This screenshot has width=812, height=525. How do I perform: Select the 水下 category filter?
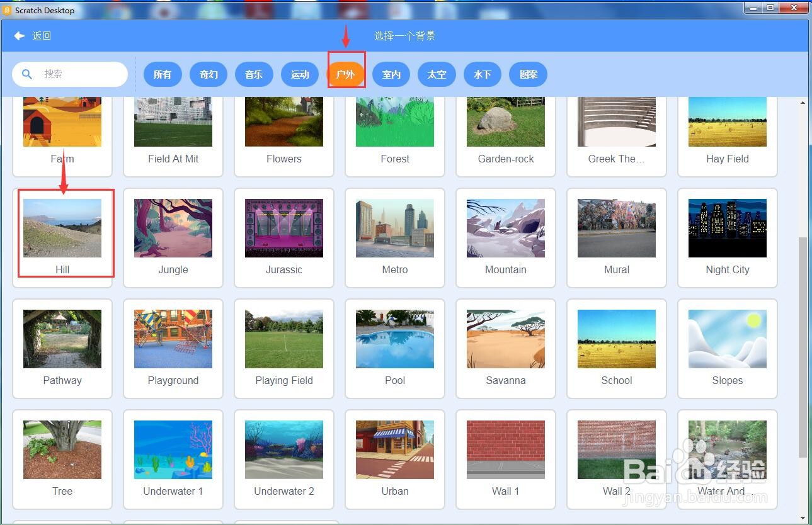pyautogui.click(x=482, y=74)
